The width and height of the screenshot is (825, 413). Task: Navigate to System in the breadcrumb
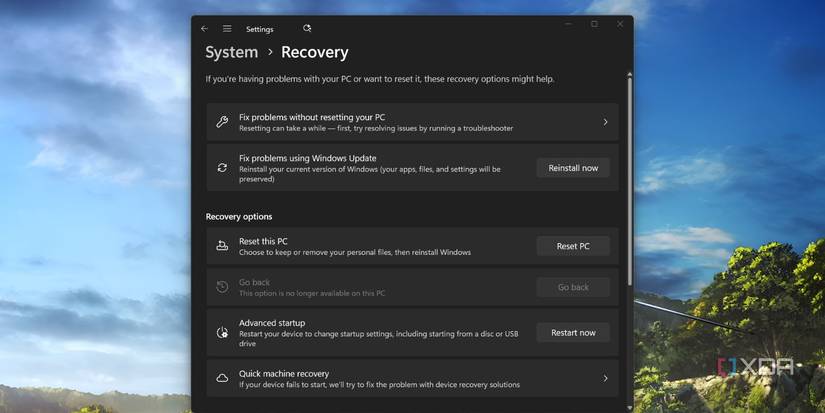(x=232, y=52)
